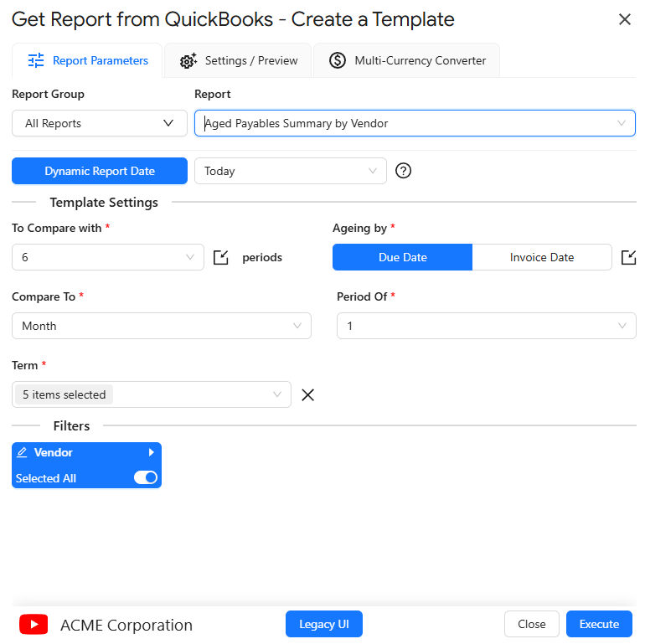Viewport: 645px width, 644px height.
Task: Open the To Compare with dropdown
Action: [x=108, y=257]
